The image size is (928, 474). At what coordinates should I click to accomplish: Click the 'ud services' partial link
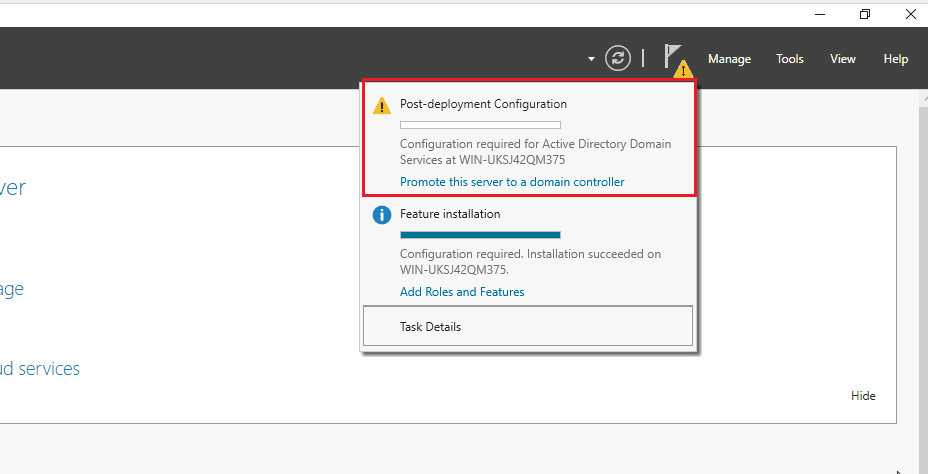click(x=40, y=368)
